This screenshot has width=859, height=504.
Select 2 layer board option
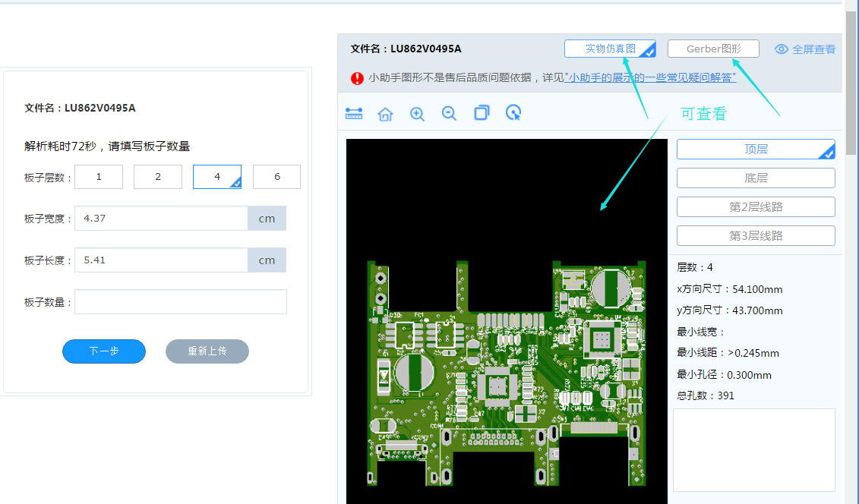point(158,177)
